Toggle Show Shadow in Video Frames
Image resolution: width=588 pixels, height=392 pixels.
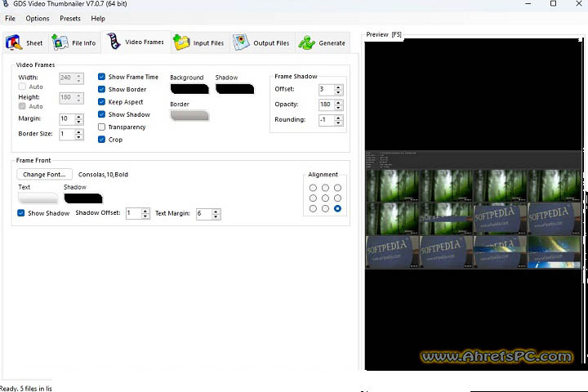pos(101,114)
